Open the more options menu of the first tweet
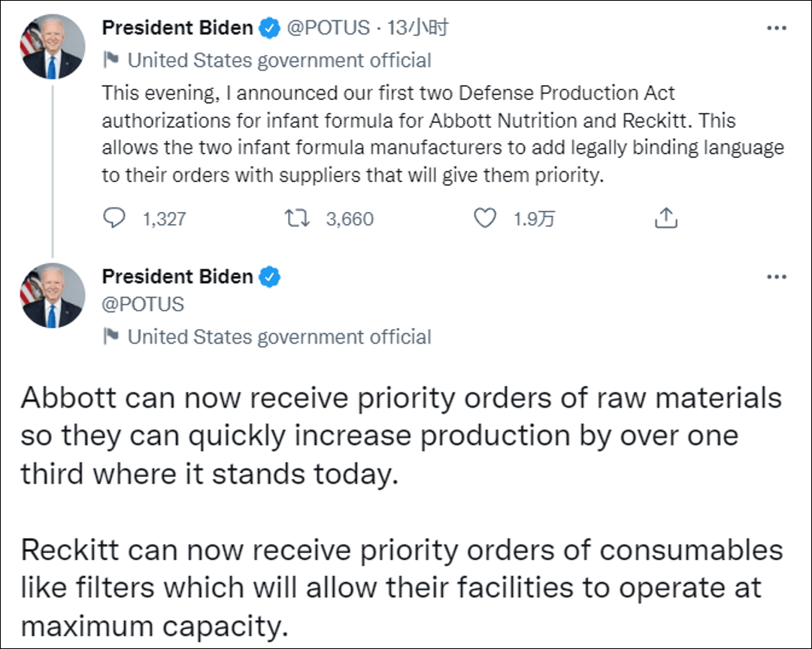The width and height of the screenshot is (812, 649). [x=776, y=29]
